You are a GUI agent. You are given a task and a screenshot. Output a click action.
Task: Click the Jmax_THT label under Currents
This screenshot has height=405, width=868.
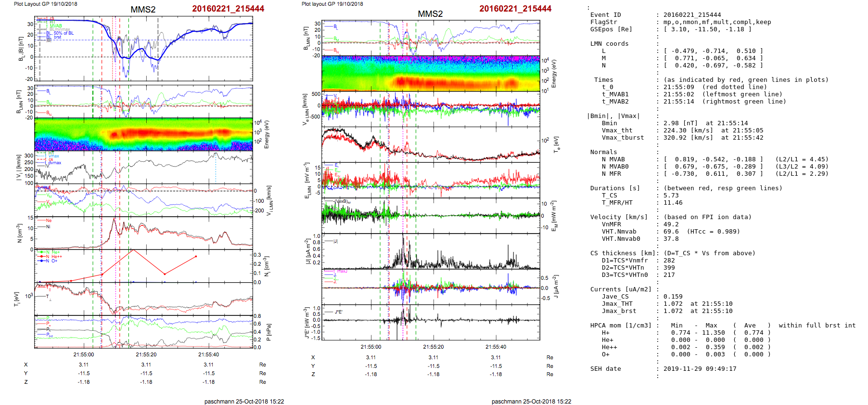pos(617,304)
